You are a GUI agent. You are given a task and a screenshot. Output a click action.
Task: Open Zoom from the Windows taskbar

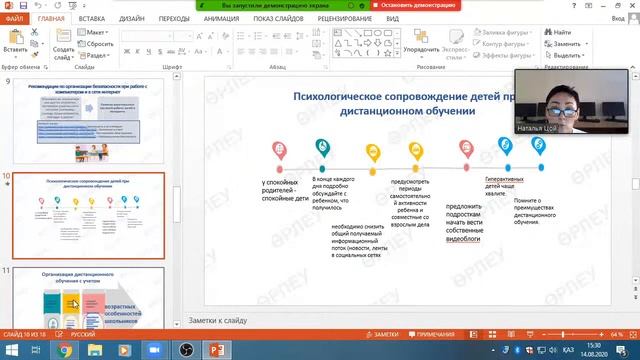point(154,350)
